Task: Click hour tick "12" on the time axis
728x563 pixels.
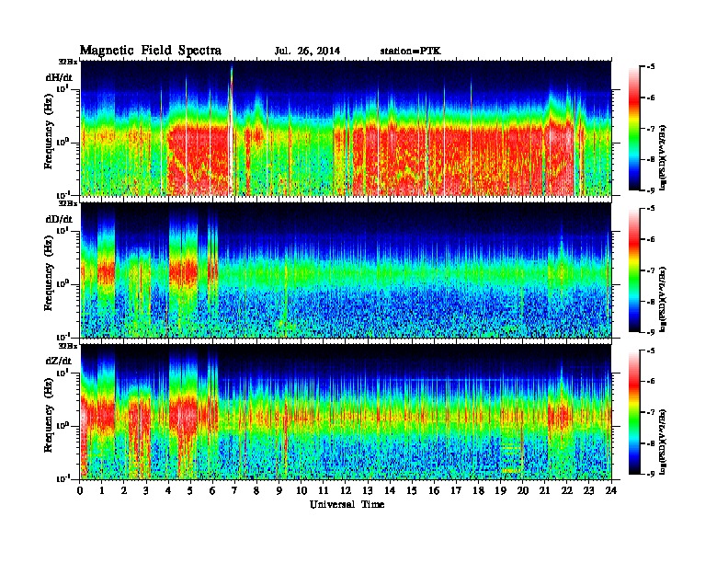Action: click(x=346, y=490)
